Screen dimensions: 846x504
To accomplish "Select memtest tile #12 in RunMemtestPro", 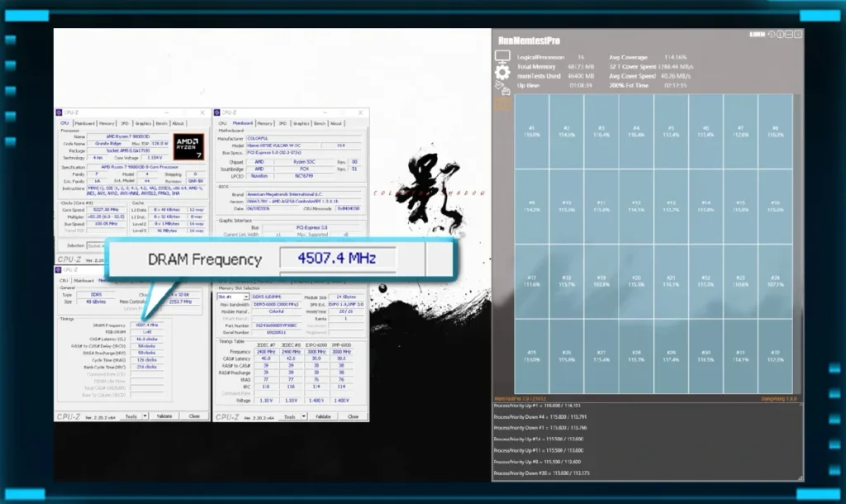I will click(636, 206).
